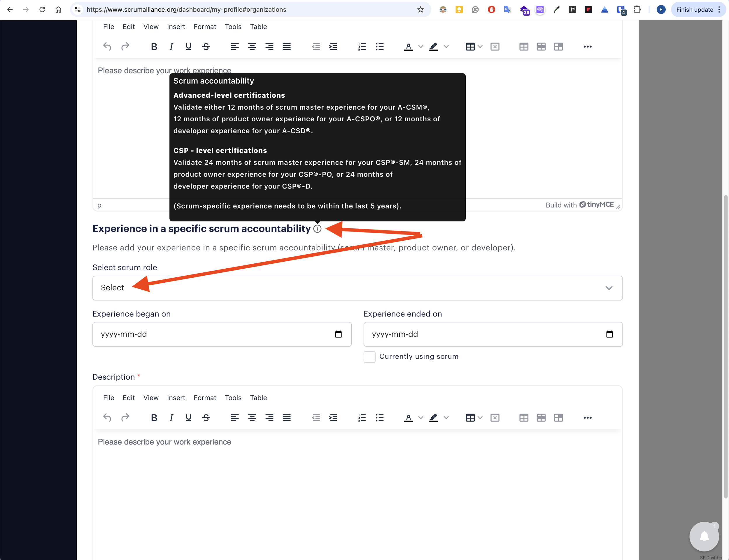Click increase indent icon in top editor

[x=333, y=47]
